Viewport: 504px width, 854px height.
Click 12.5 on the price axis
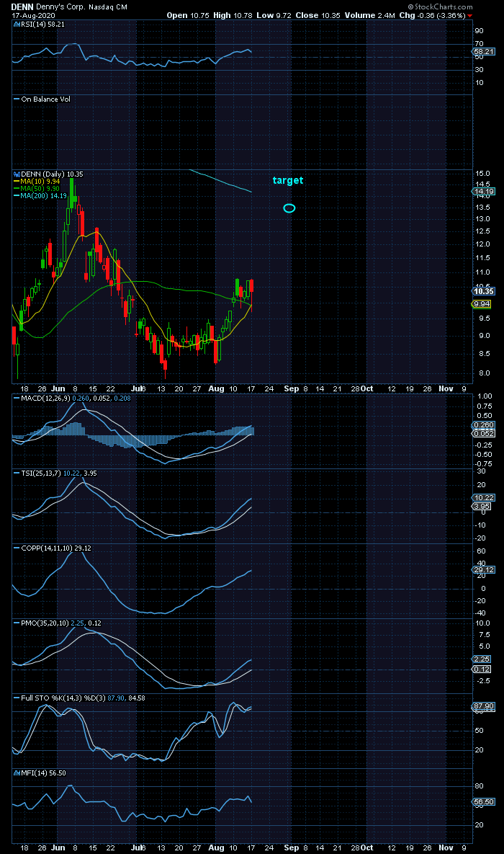point(482,231)
